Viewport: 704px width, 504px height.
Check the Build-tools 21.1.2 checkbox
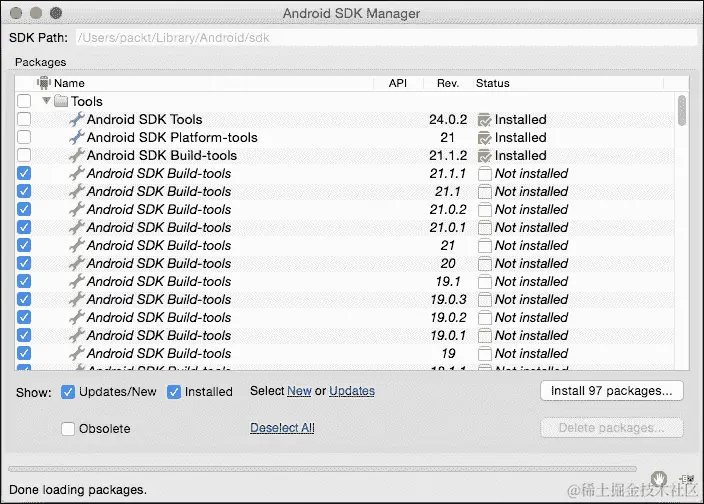click(x=24, y=155)
